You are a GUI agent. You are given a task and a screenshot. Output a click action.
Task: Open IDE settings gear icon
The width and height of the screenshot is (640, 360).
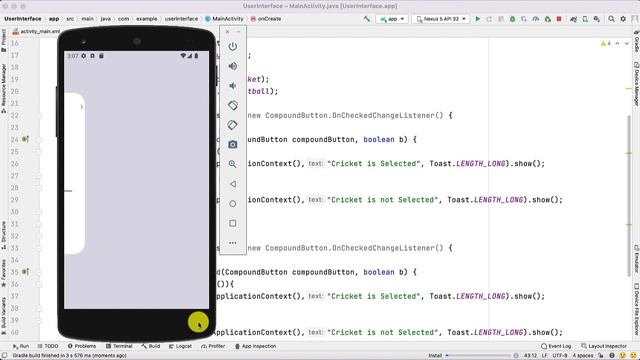[x=623, y=19]
